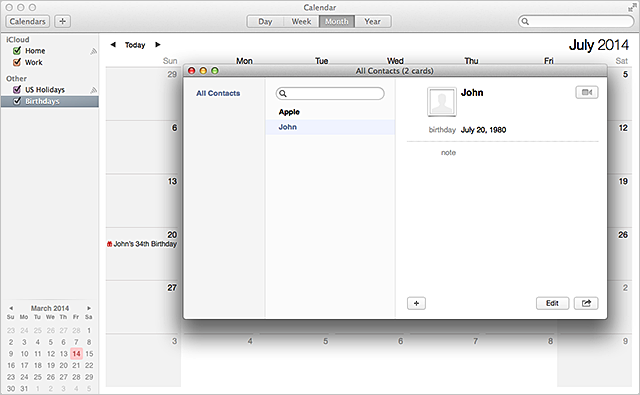
Task: Click the magnifier icon in Calendar search
Action: [525, 21]
